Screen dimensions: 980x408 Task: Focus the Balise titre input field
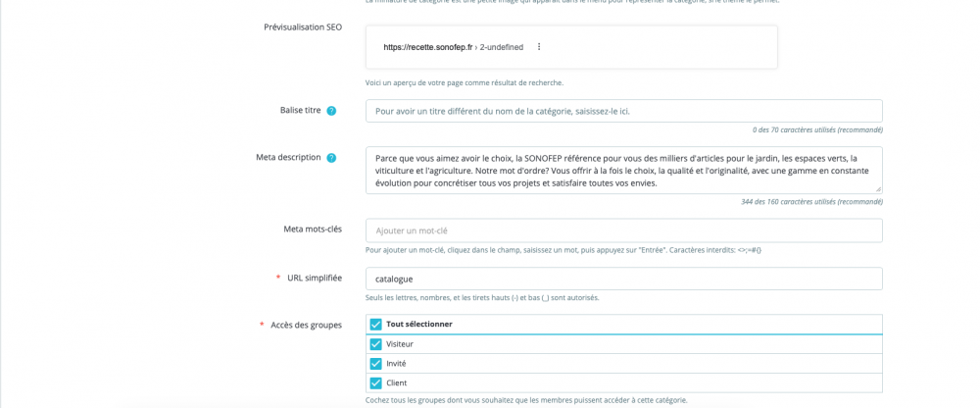623,111
